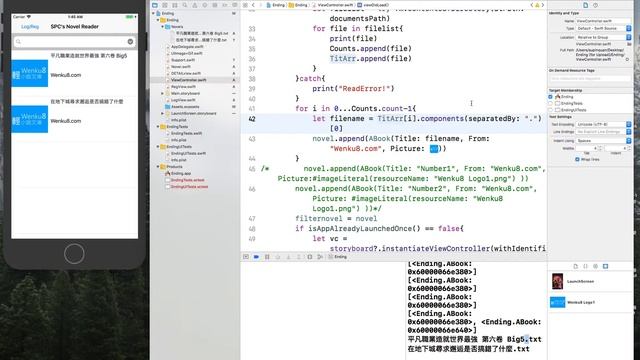Click the simulator search field
The image size is (640, 360).
pyautogui.click(x=74, y=42)
